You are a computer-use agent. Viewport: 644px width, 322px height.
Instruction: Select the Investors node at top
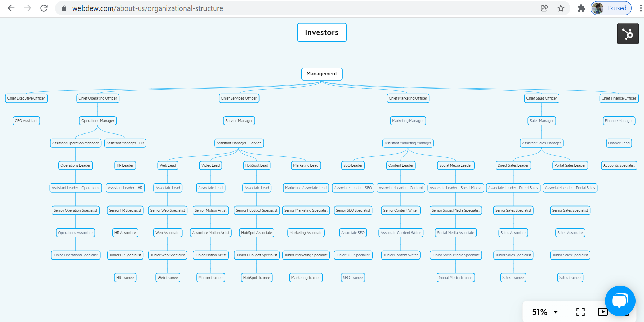click(x=322, y=33)
